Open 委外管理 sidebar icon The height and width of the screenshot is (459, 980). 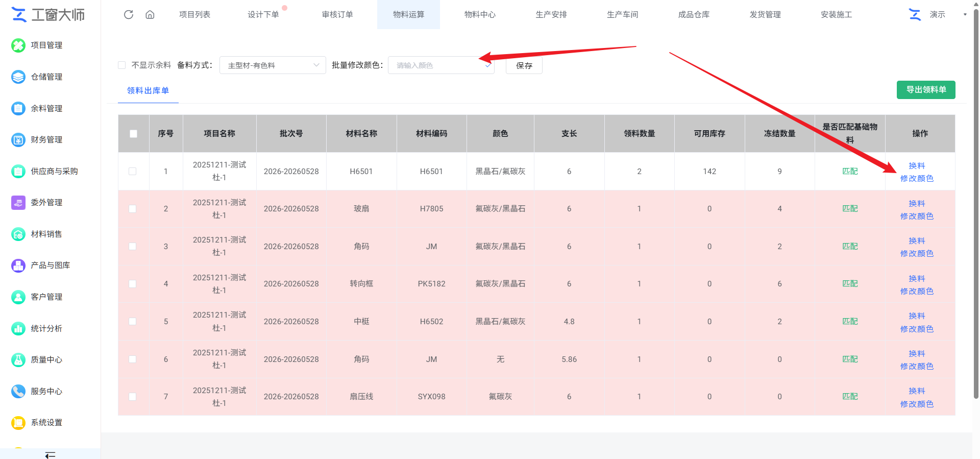pyautogui.click(x=18, y=203)
